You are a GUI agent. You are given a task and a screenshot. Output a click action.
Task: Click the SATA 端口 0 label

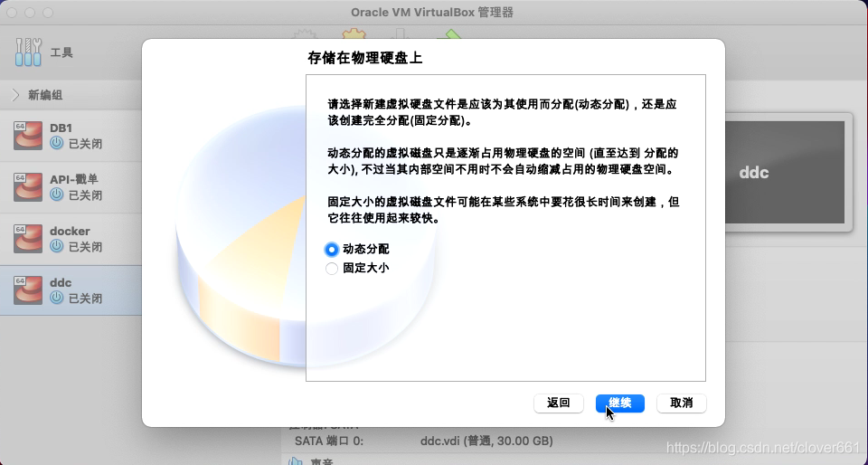(x=329, y=441)
